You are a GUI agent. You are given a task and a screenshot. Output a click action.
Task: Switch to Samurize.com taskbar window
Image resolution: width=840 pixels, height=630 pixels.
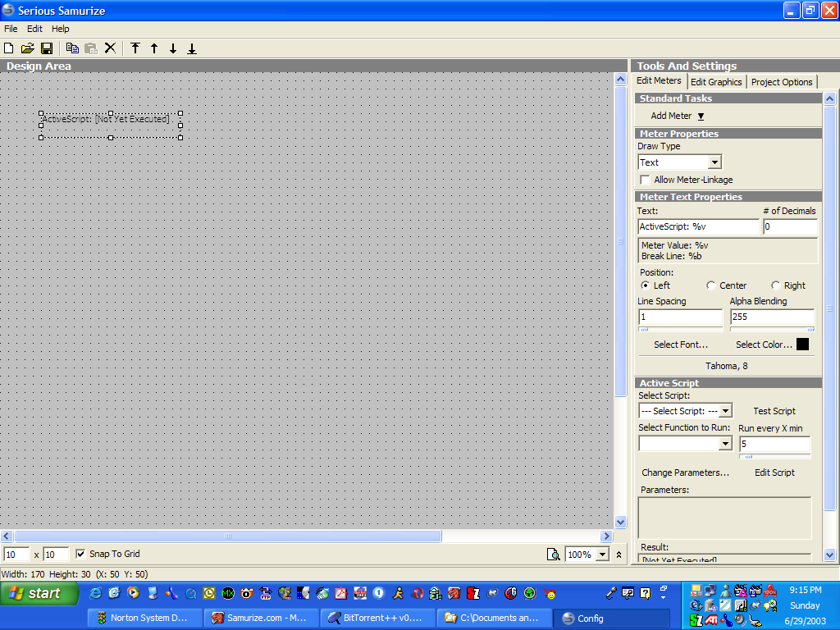point(262,618)
